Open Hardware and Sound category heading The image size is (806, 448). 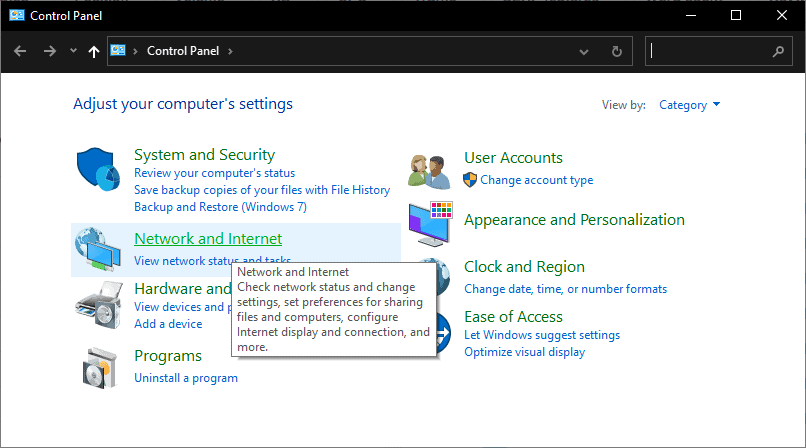click(x=182, y=289)
